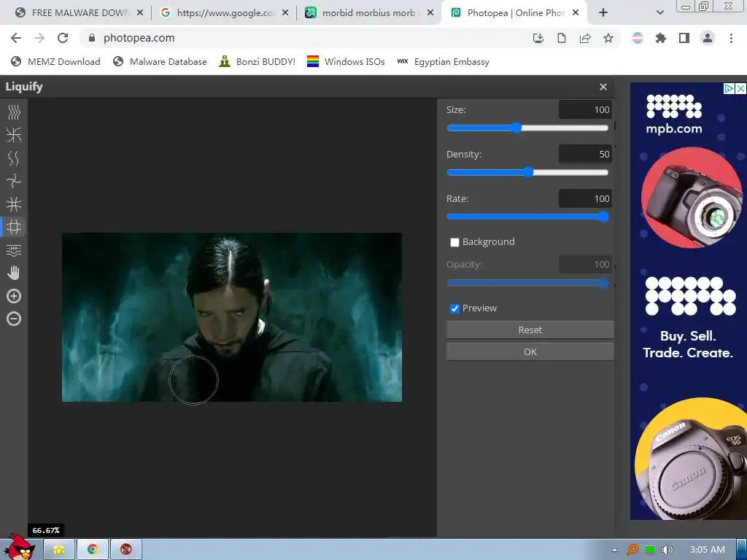Open the Angry Birds start button
The width and height of the screenshot is (747, 560).
coord(18,547)
